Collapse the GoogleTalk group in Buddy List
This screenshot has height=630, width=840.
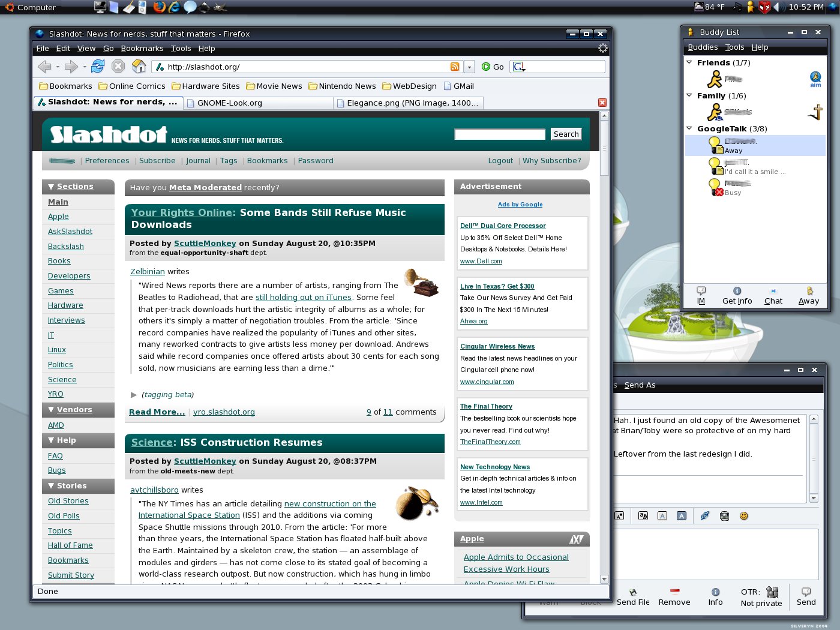click(x=689, y=128)
